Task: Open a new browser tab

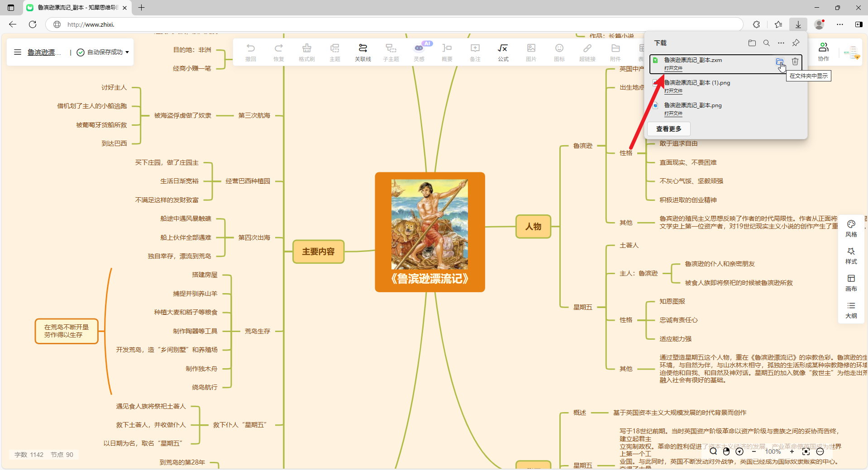Action: (x=142, y=8)
